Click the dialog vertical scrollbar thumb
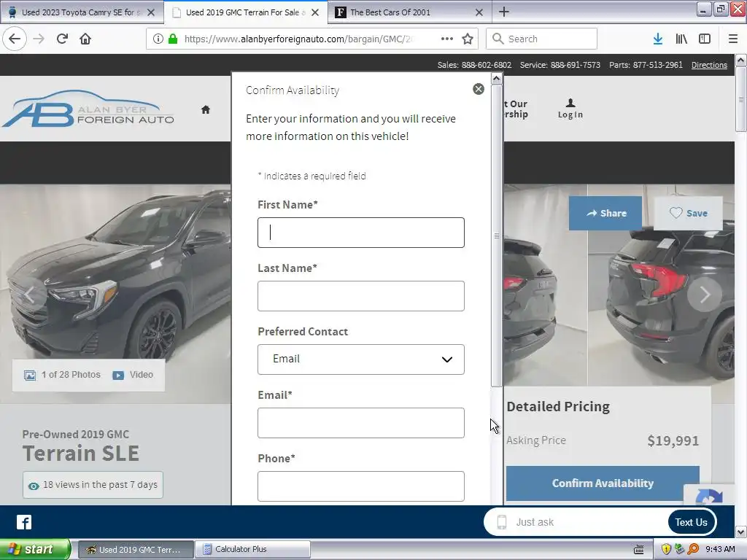 [x=496, y=236]
